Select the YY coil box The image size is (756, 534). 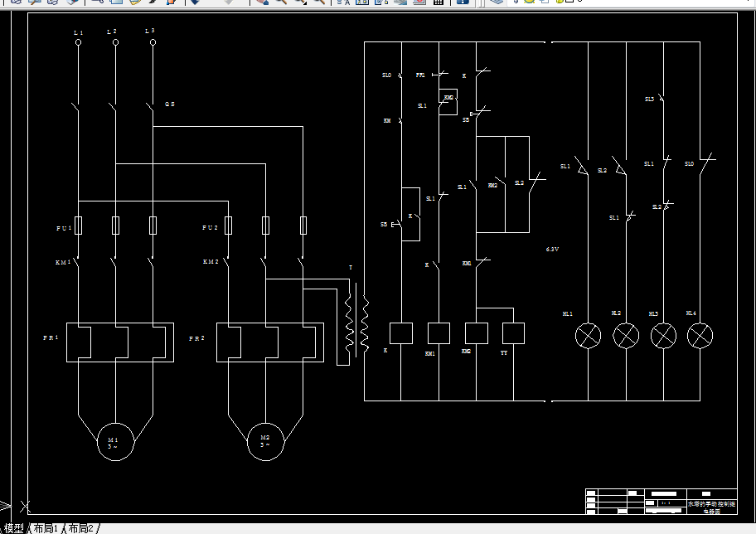(x=513, y=333)
